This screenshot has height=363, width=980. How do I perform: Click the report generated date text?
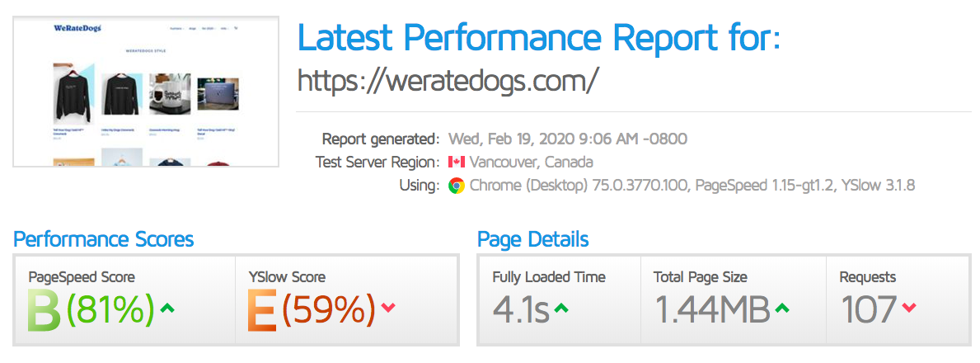click(x=568, y=139)
